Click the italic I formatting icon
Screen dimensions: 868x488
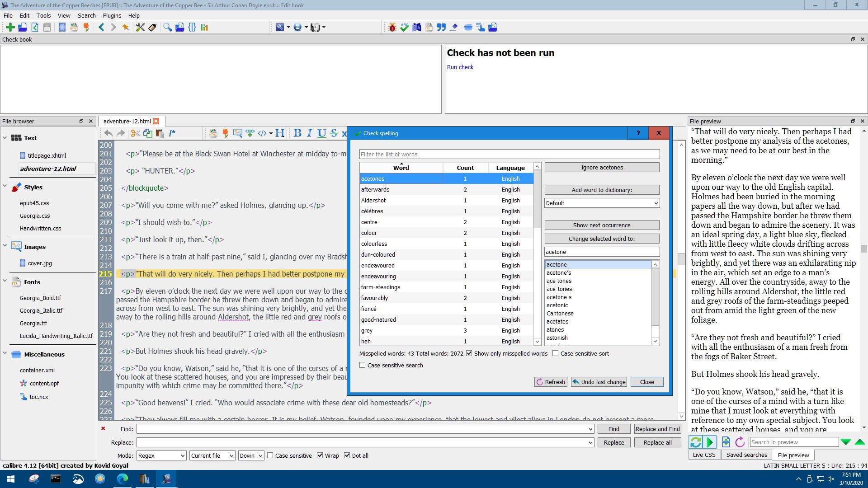[309, 133]
